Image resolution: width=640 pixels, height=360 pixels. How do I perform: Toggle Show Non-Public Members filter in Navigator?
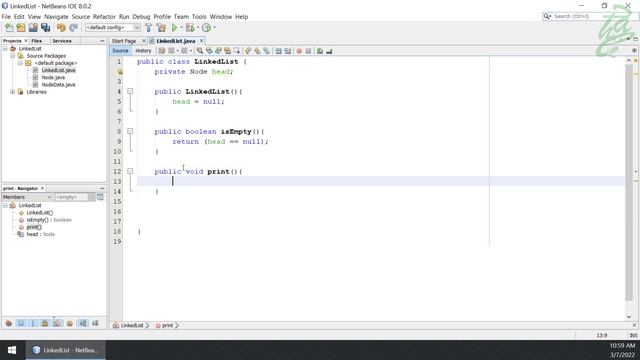click(x=45, y=323)
